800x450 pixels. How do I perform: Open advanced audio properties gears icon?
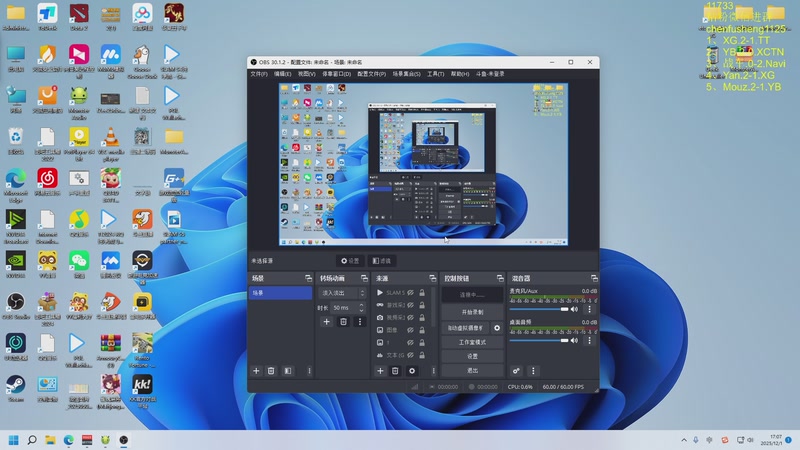click(x=516, y=371)
